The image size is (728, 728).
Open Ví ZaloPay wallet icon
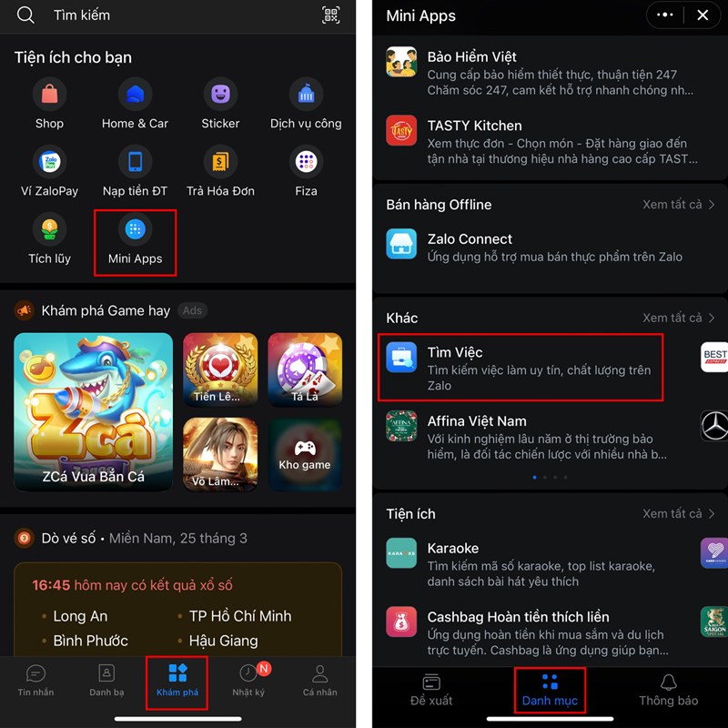(49, 162)
